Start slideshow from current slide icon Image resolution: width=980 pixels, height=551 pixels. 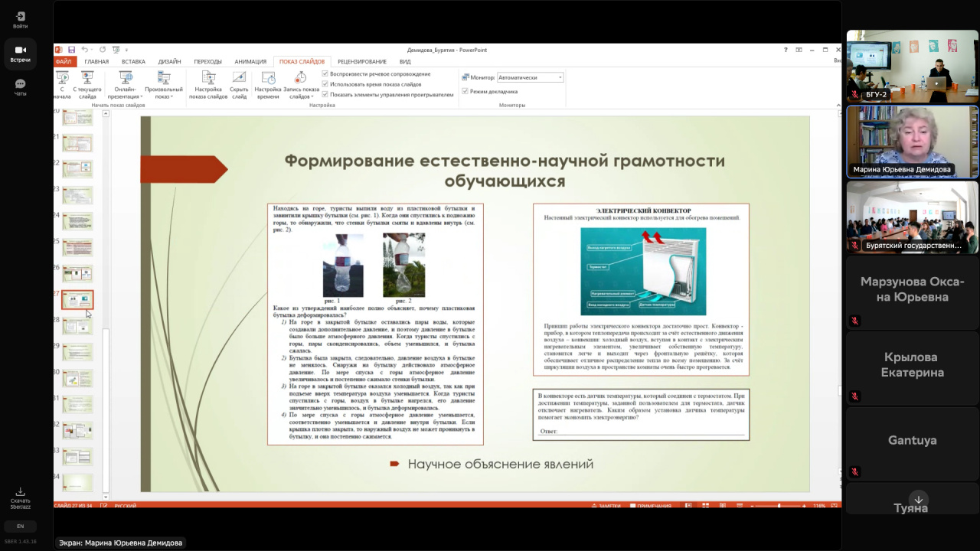tap(87, 78)
